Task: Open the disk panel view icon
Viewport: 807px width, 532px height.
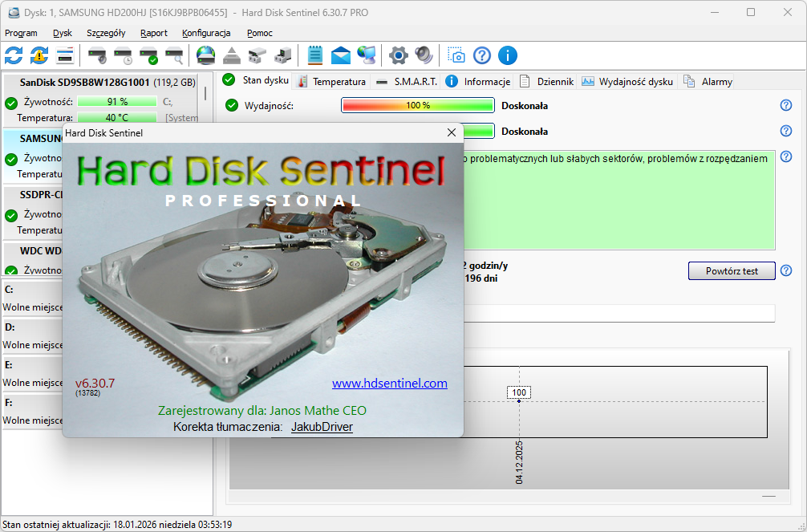Action: click(65, 55)
